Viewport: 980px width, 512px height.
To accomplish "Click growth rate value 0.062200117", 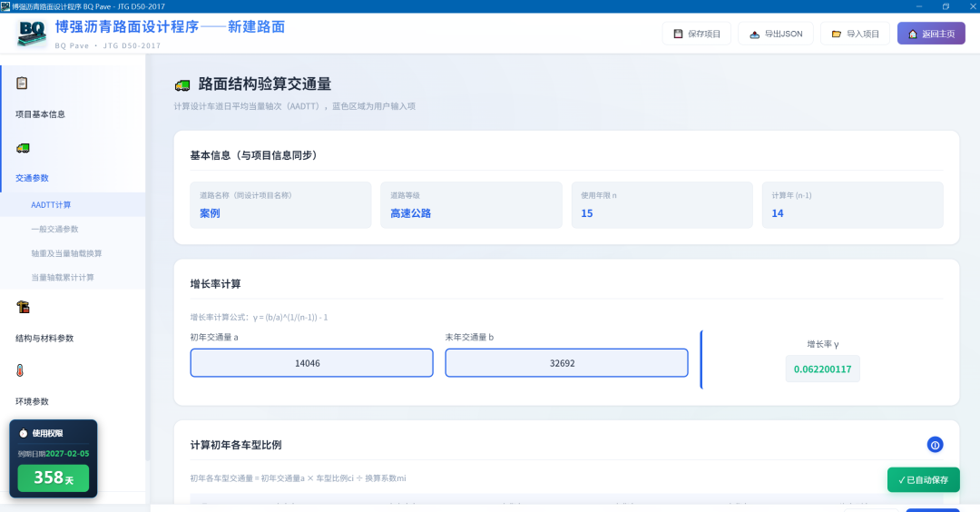I will pyautogui.click(x=822, y=369).
